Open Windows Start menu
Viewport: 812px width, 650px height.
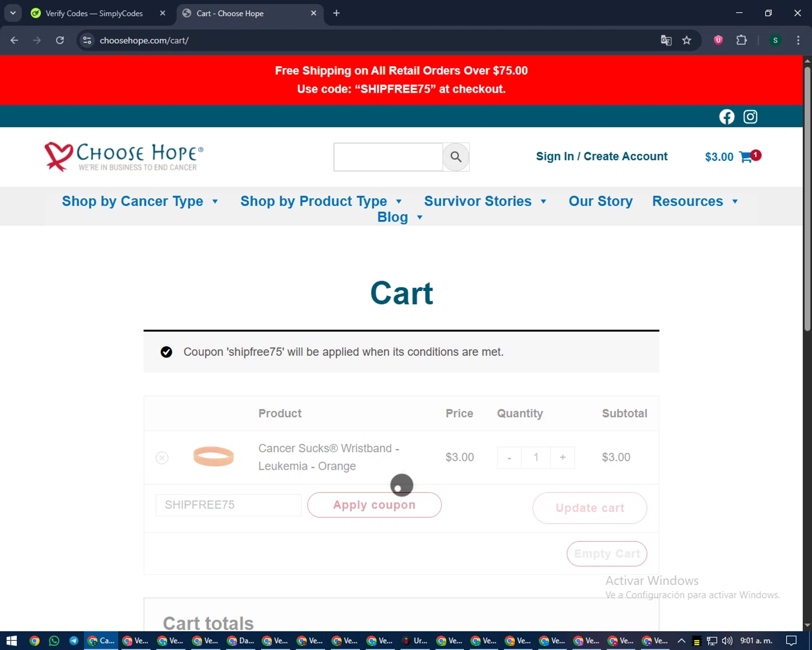[11, 641]
